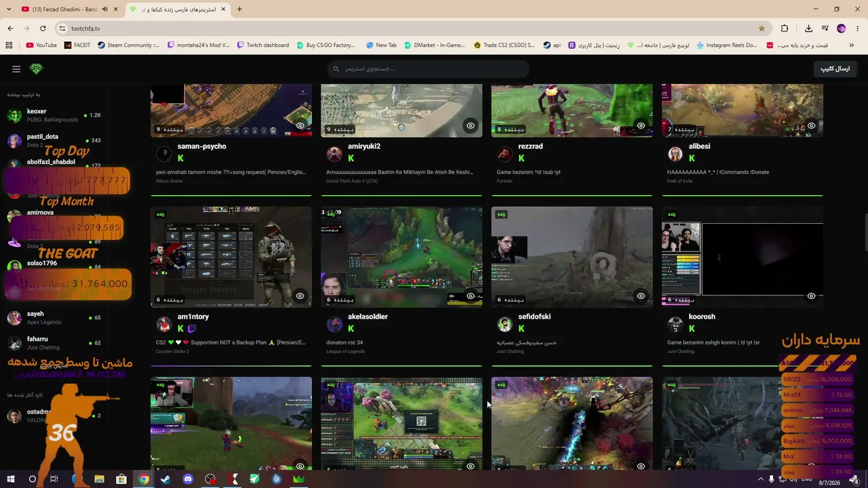This screenshot has width=868, height=488.
Task: Click the Kick icon under am1ntory
Action: coord(180,328)
